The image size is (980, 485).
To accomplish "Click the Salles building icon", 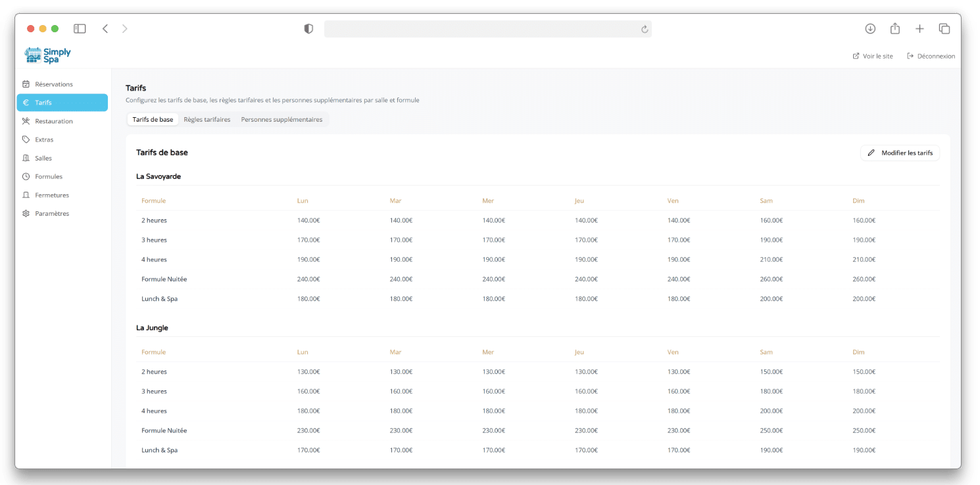I will [26, 158].
